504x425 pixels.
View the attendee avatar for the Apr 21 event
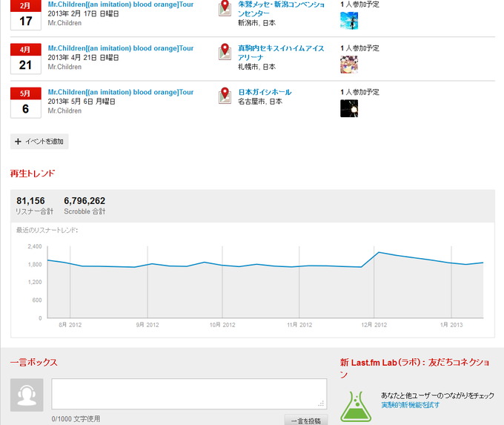coord(349,65)
